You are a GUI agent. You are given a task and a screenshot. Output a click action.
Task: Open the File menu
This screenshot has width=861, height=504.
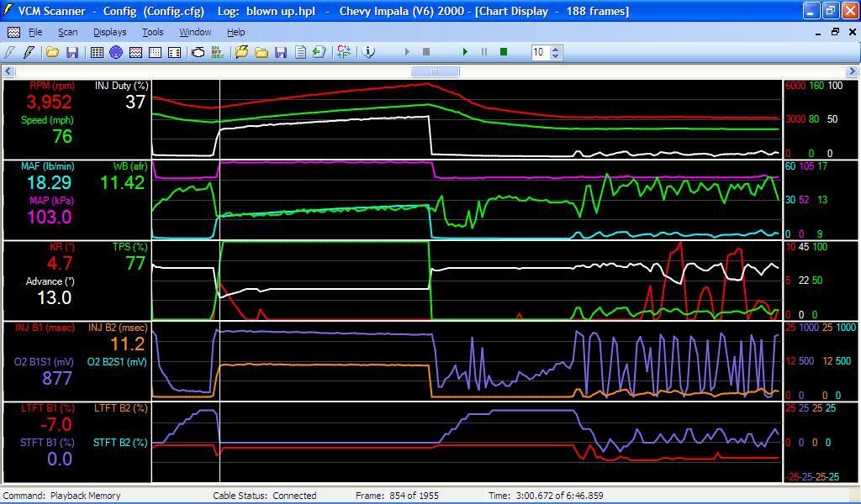pyautogui.click(x=35, y=32)
